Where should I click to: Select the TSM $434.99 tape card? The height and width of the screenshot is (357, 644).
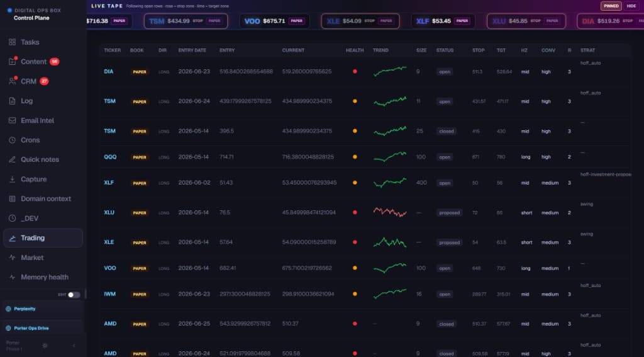tap(186, 21)
